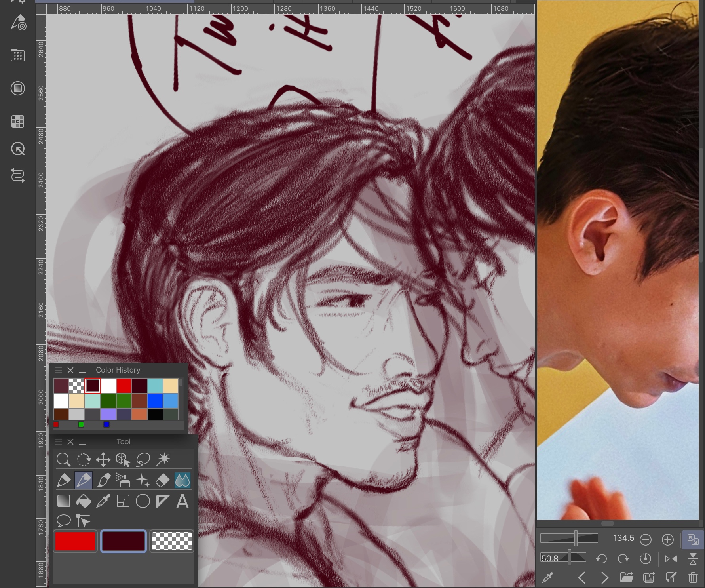Select the Blend tool with droplets icon
This screenshot has height=588, width=705.
point(182,480)
